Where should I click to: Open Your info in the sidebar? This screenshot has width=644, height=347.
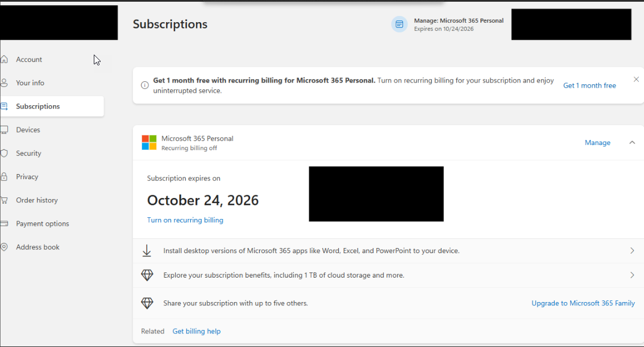30,83
